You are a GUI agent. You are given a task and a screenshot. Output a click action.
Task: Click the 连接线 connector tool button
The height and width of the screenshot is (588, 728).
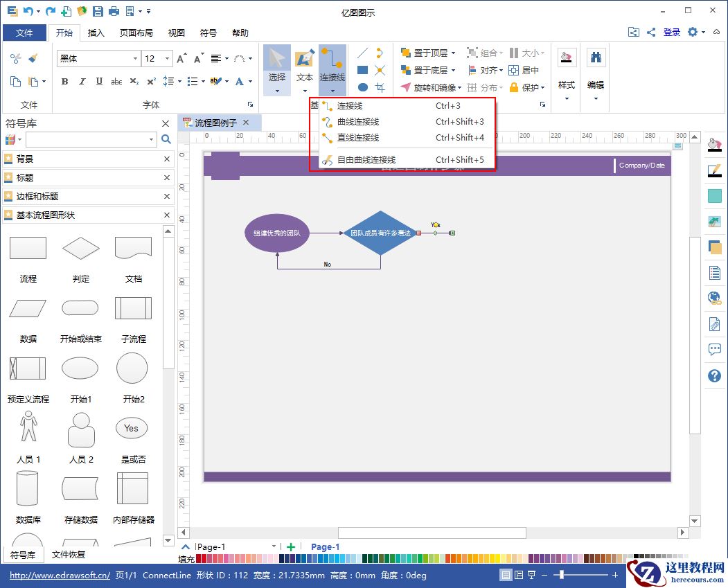point(332,70)
